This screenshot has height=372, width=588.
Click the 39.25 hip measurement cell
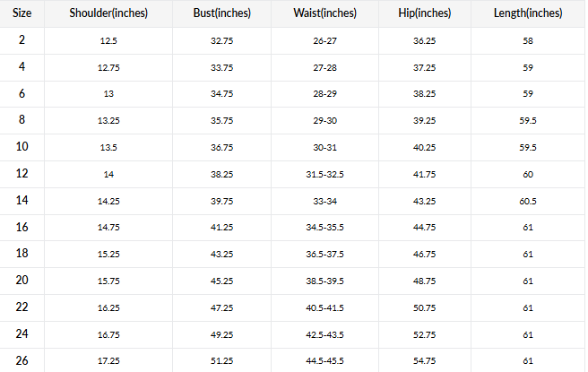pyautogui.click(x=424, y=121)
